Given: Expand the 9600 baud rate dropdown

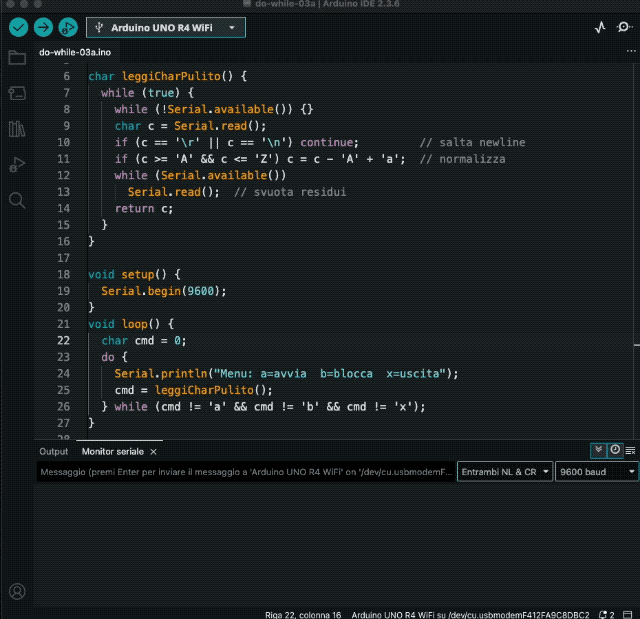Looking at the screenshot, I should (597, 472).
